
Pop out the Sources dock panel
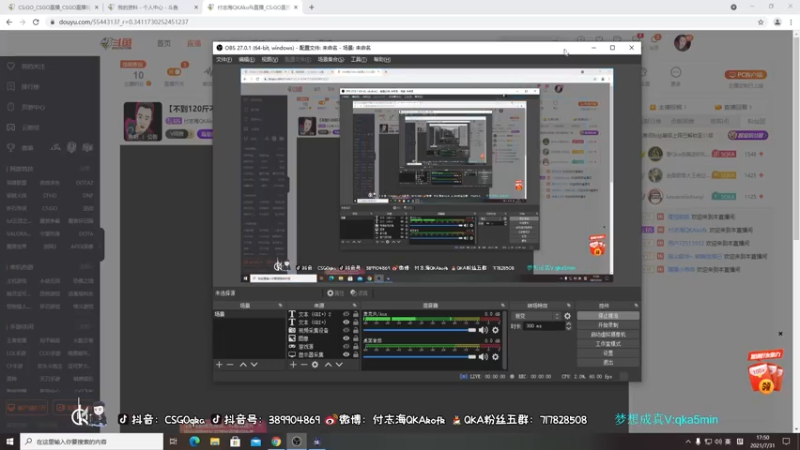tap(355, 306)
